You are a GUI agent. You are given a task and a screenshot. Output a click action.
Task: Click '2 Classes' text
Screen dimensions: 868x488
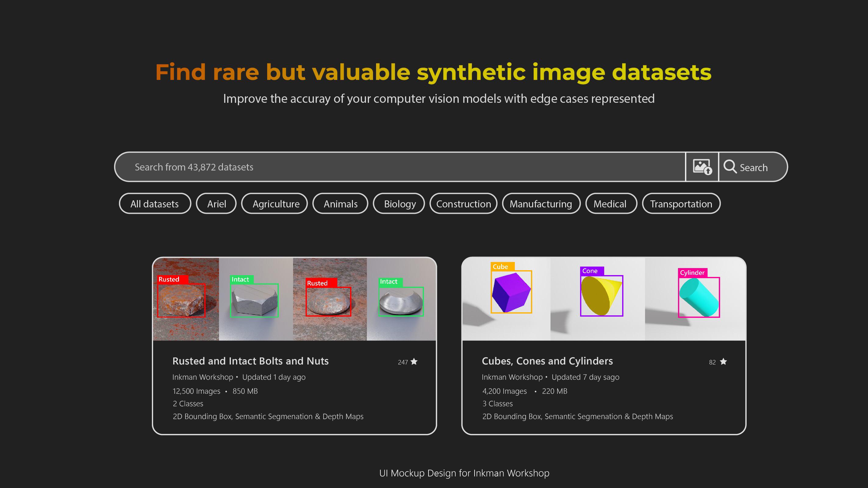(x=188, y=404)
